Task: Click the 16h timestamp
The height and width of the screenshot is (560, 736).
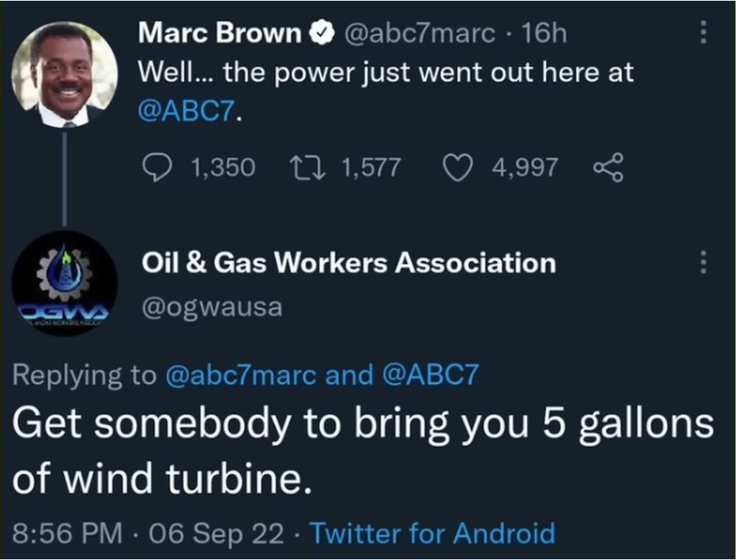Action: click(544, 33)
